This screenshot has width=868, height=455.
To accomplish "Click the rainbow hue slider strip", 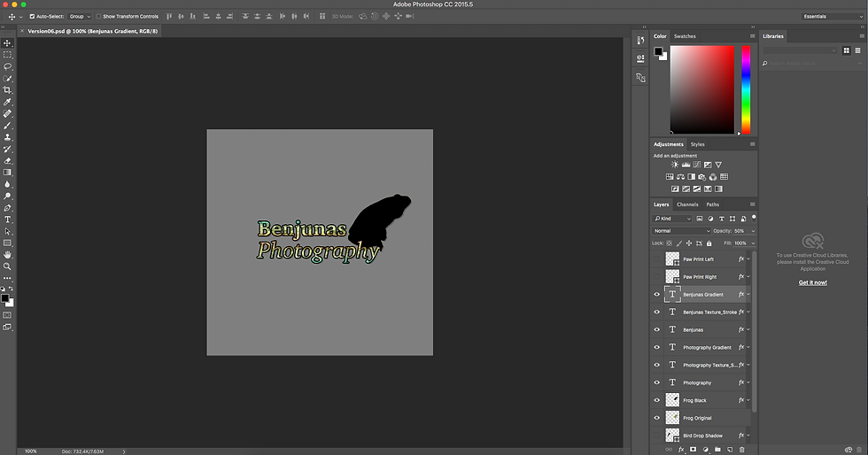I will tap(746, 89).
